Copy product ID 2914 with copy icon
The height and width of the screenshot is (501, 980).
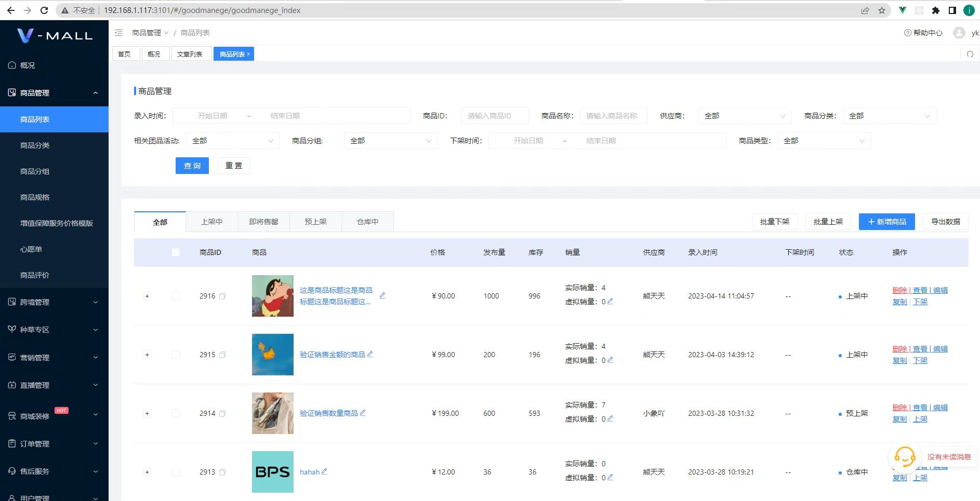tap(222, 414)
